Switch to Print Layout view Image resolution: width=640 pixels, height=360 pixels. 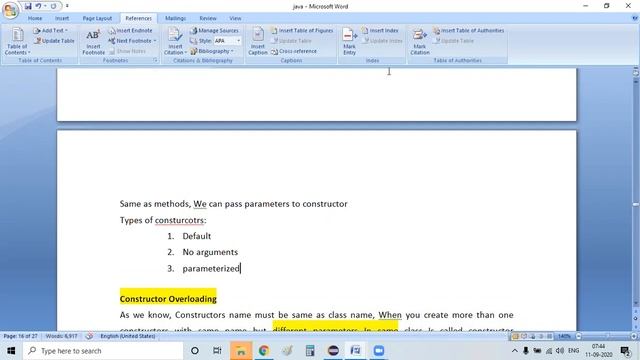515,336
